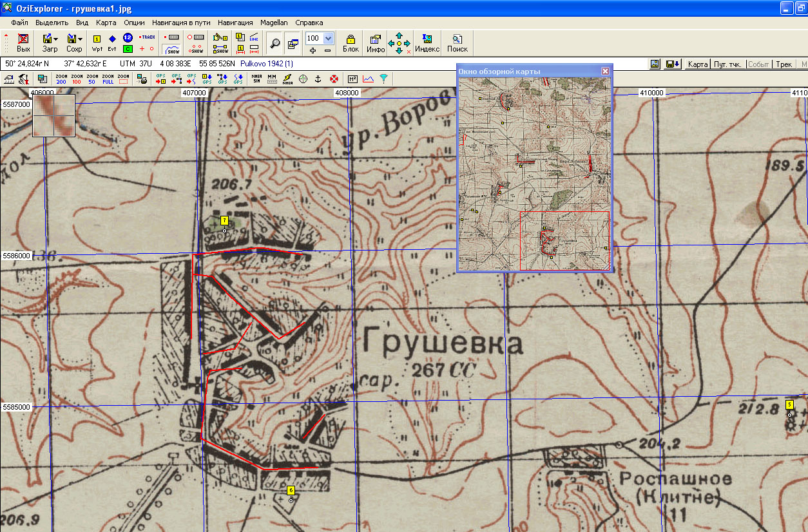Click the anchor alarm icon
The height and width of the screenshot is (532, 808).
317,79
